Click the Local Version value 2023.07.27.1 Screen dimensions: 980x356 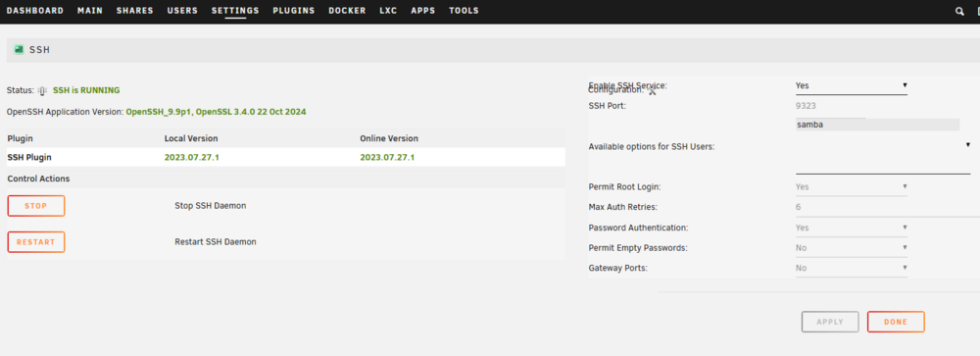(192, 157)
